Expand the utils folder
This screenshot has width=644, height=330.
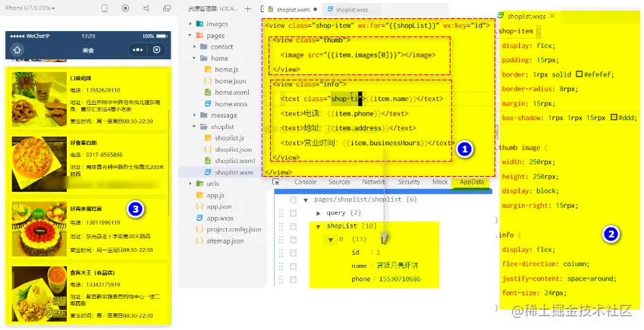190,184
